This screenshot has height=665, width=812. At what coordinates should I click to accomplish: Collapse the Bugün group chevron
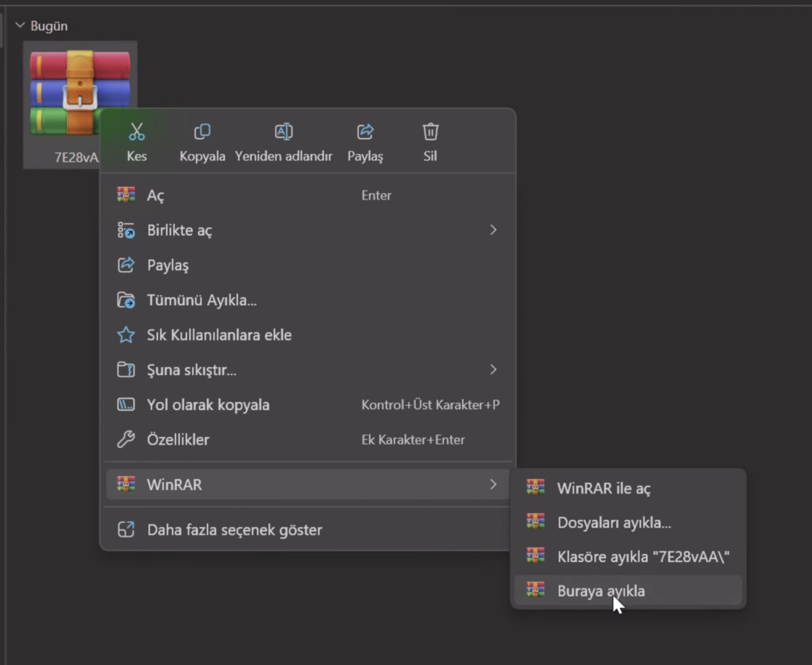tap(20, 26)
